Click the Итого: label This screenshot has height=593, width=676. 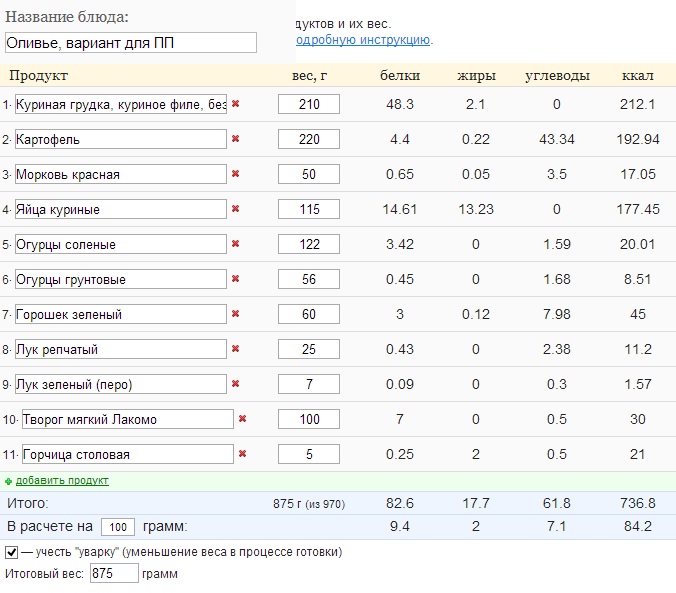click(x=28, y=503)
